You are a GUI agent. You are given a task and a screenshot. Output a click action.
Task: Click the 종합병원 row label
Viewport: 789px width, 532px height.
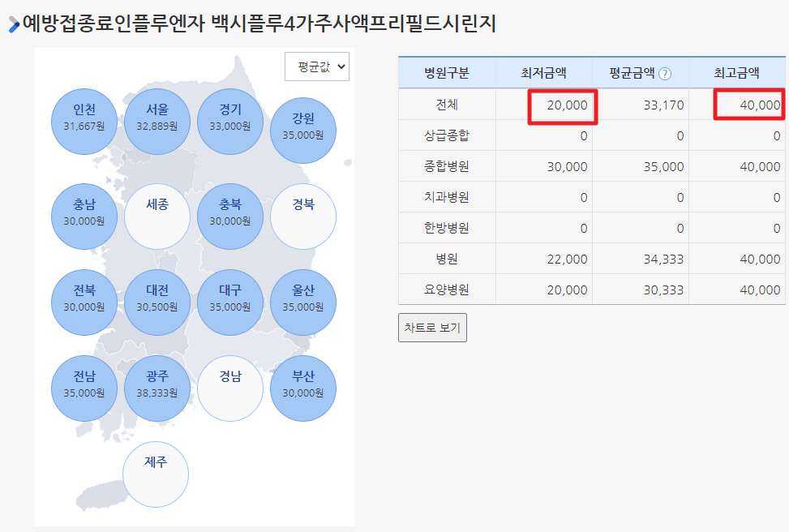(x=447, y=166)
